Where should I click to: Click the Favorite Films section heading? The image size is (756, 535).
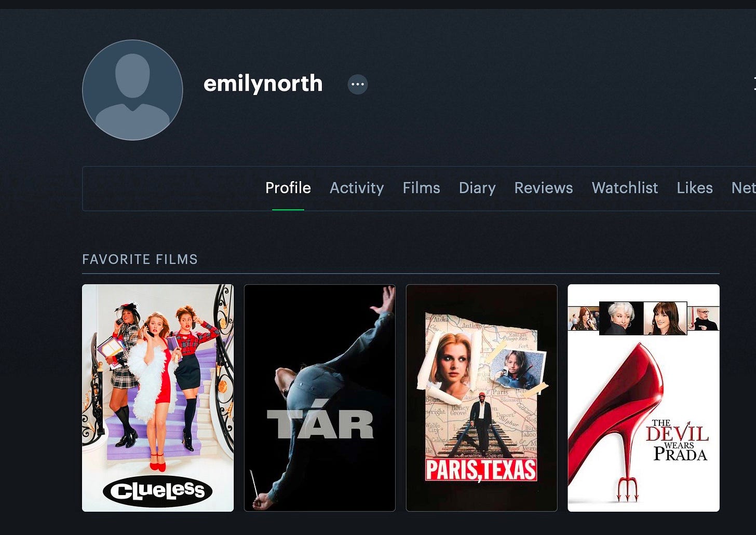pos(140,259)
